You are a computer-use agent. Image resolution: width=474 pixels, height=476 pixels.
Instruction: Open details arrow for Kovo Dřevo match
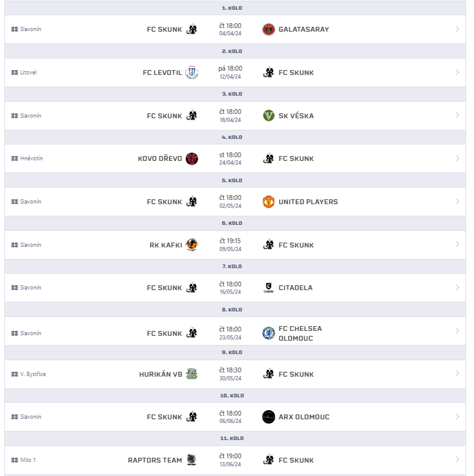[x=458, y=158]
